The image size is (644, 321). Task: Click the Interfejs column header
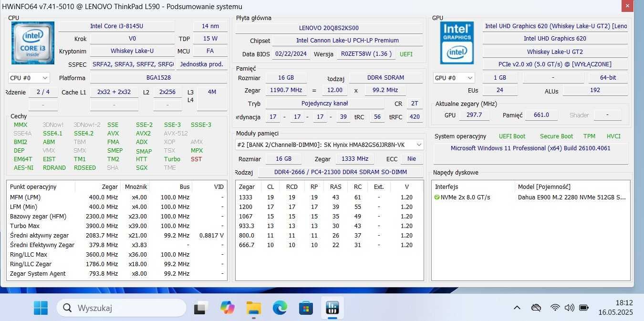coord(473,186)
